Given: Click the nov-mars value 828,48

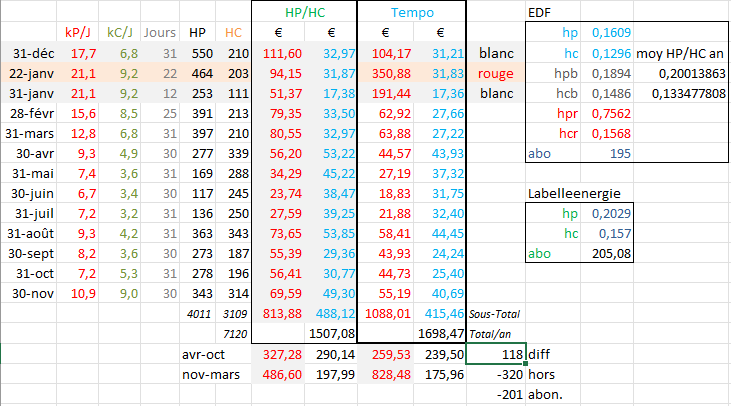Looking at the screenshot, I should coord(386,374).
